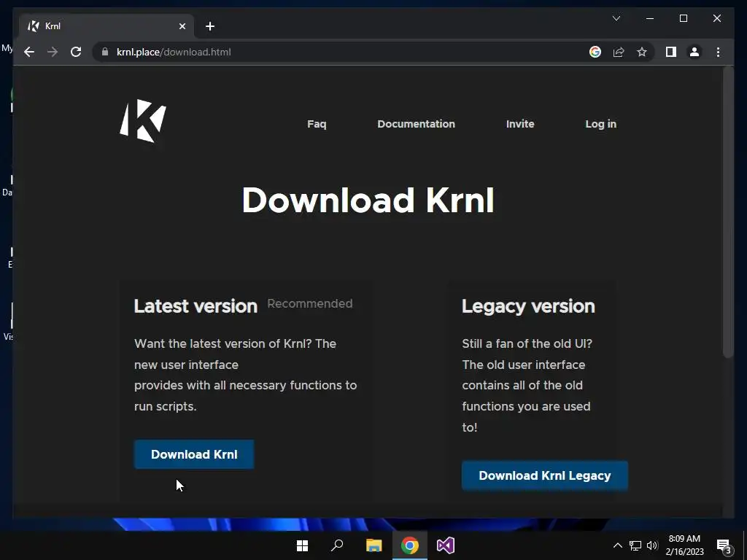747x560 pixels.
Task: Show hidden system tray icons
Action: (617, 545)
